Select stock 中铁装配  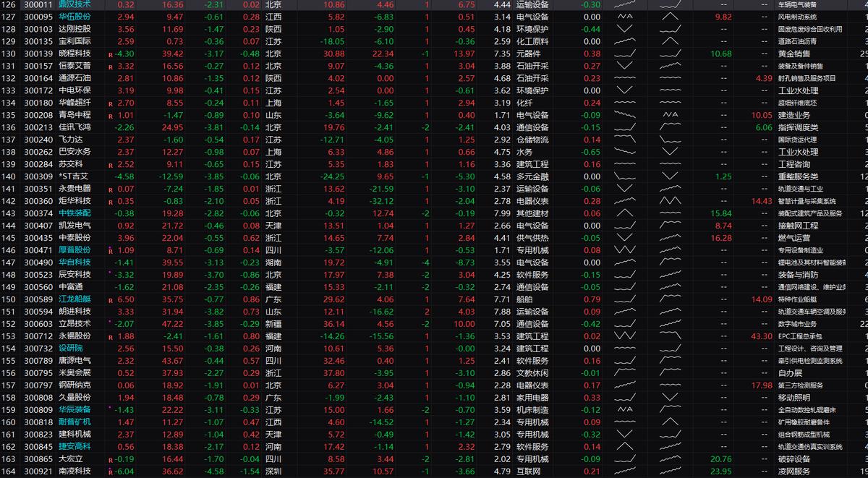pos(75,213)
